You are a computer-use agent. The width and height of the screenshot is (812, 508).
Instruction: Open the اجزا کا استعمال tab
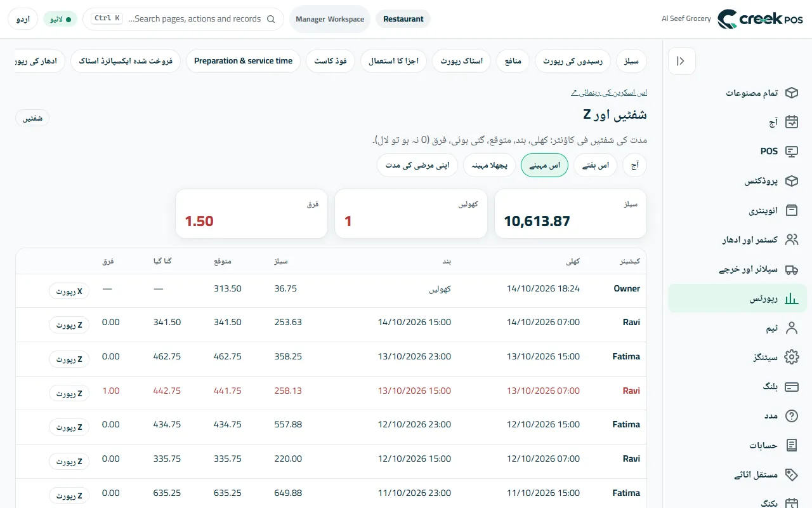tap(394, 61)
